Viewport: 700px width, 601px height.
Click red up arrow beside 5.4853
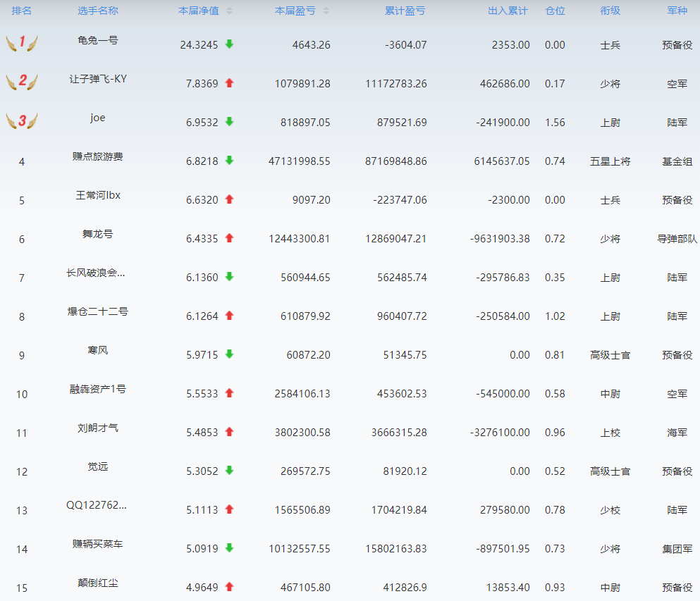click(230, 431)
